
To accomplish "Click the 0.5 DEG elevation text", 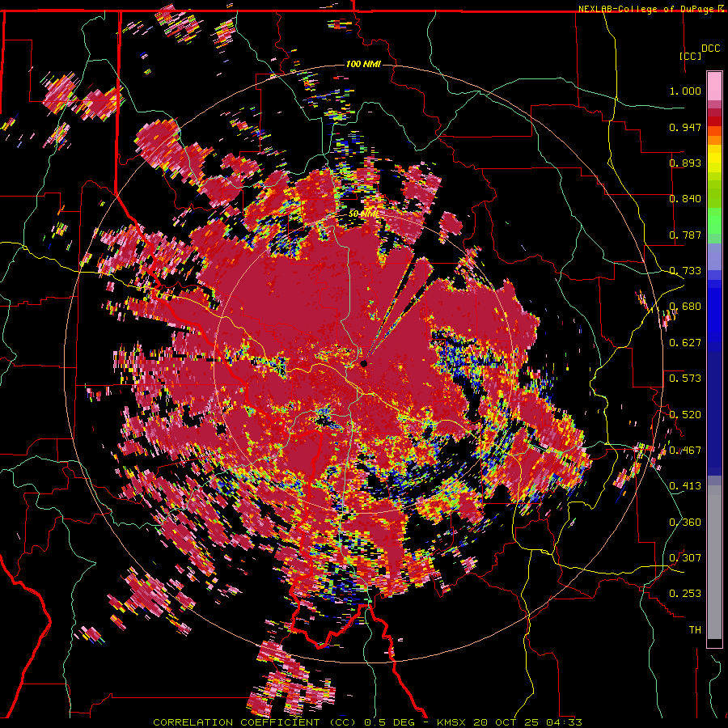I will 392,722.
